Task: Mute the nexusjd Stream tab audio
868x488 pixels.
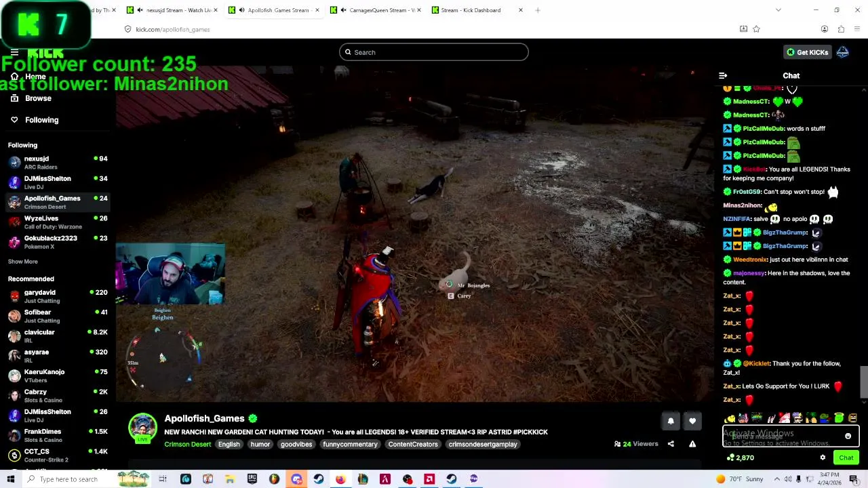Action: click(140, 10)
